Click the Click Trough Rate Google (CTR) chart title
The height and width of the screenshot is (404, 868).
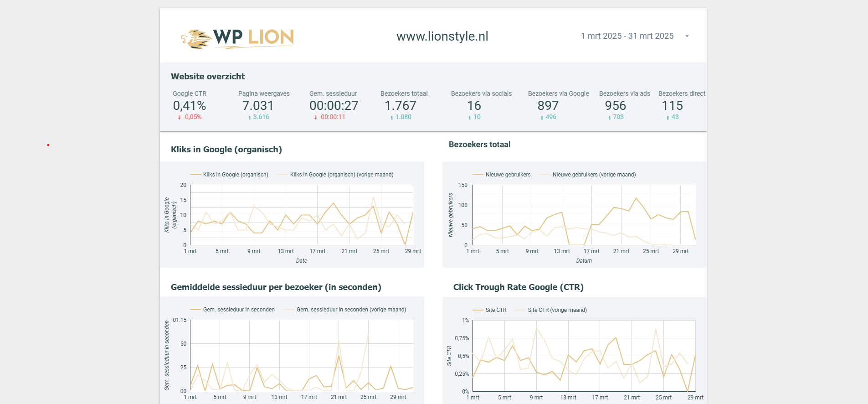[x=518, y=287]
